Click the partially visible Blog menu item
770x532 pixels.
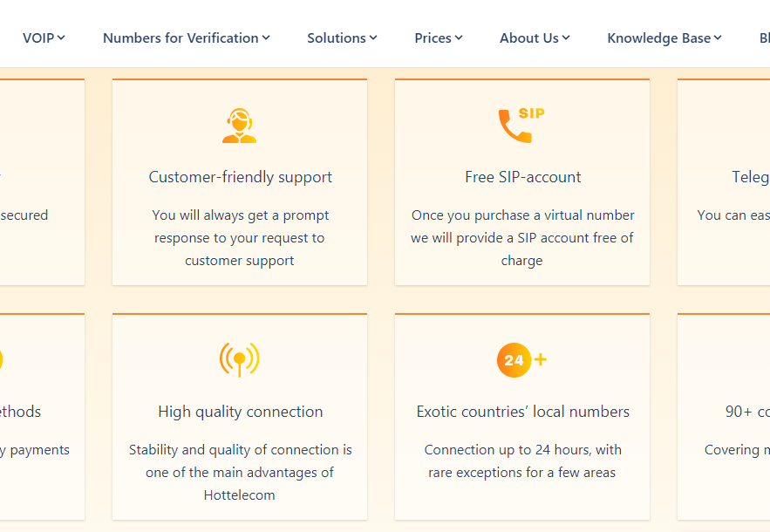tap(765, 38)
